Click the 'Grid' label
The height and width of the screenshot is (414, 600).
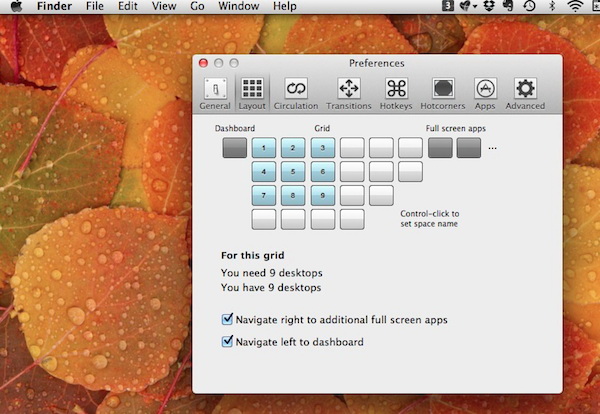322,128
